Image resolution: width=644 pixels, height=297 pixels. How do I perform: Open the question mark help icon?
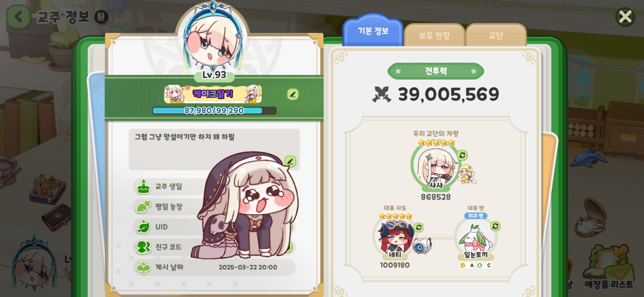pyautogui.click(x=101, y=17)
